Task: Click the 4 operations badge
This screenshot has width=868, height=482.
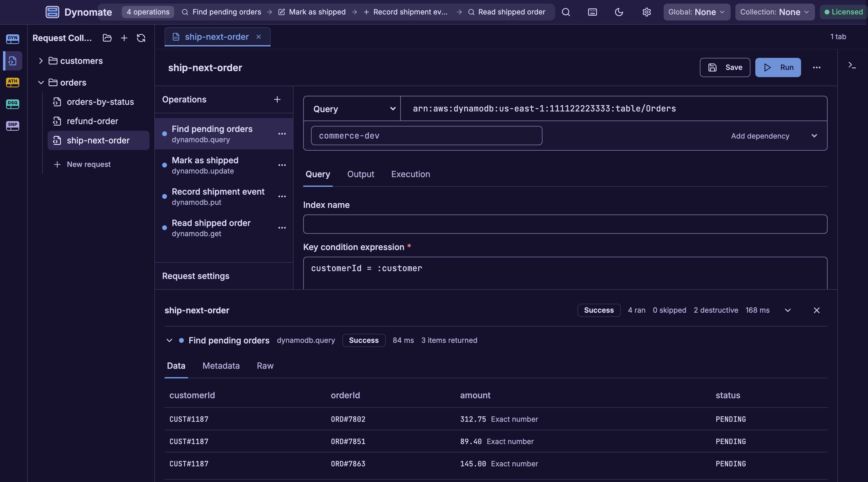Action: 148,12
